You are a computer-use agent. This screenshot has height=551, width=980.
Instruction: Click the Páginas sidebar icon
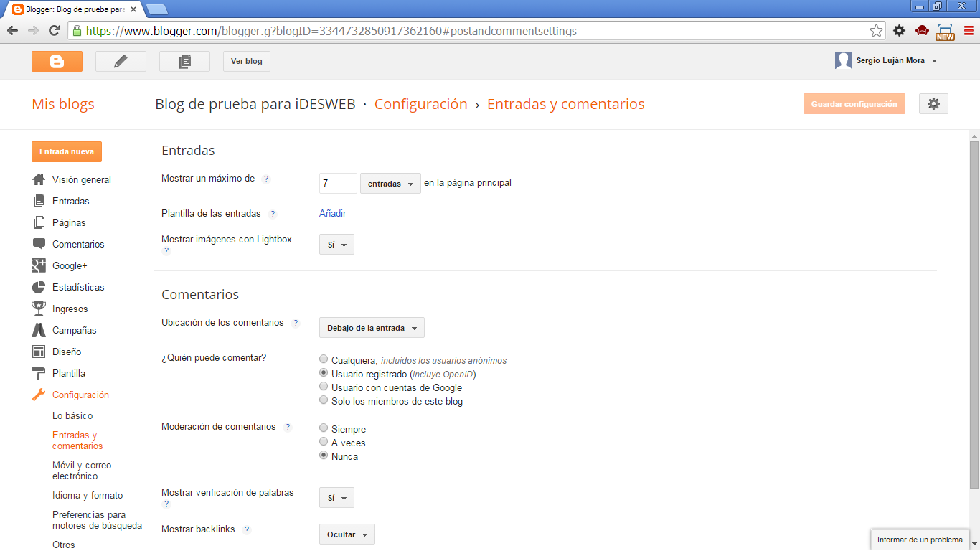point(39,222)
